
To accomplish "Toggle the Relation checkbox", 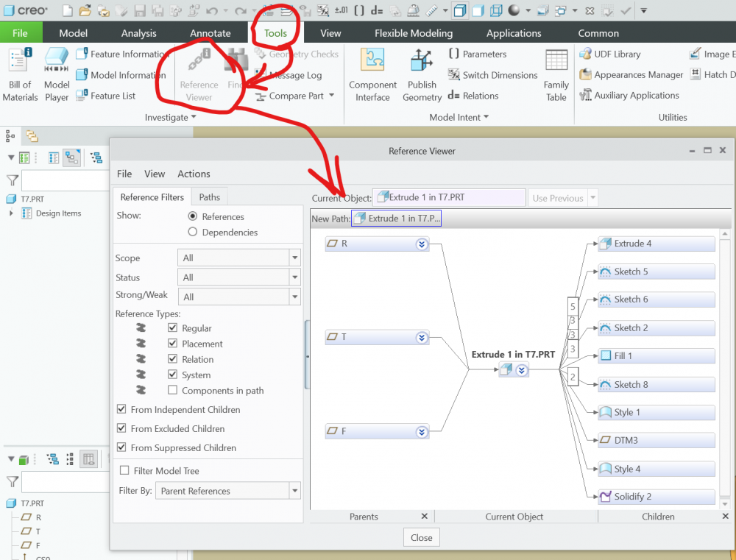I will (x=172, y=359).
